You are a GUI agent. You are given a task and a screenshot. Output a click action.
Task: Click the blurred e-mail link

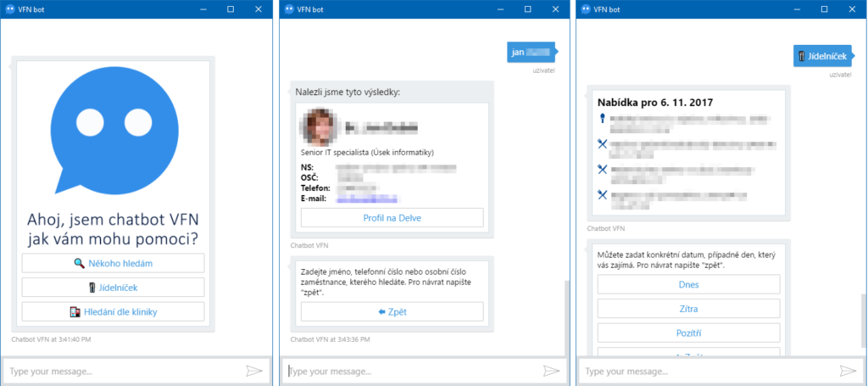(367, 199)
